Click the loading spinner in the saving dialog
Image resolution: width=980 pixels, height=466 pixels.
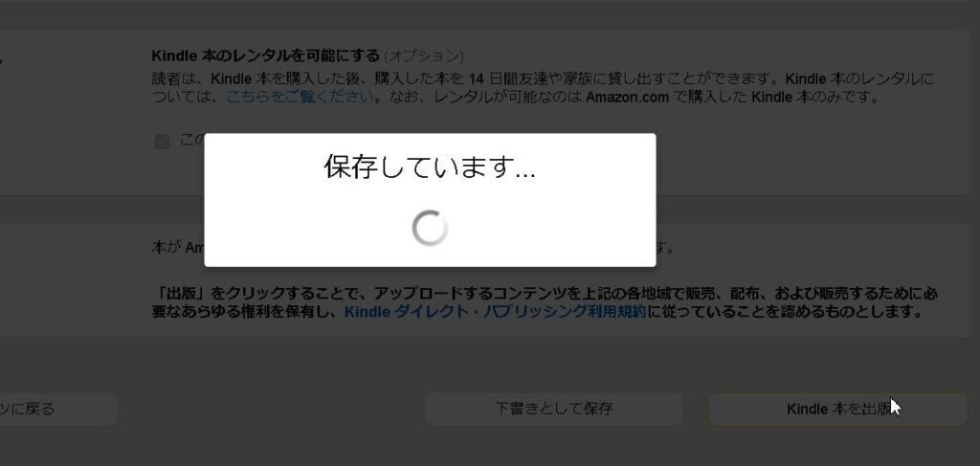point(430,228)
